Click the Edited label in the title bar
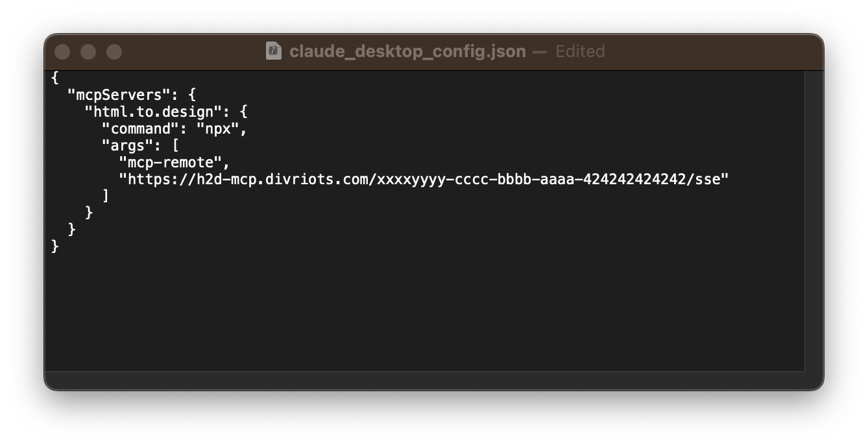 (x=580, y=51)
